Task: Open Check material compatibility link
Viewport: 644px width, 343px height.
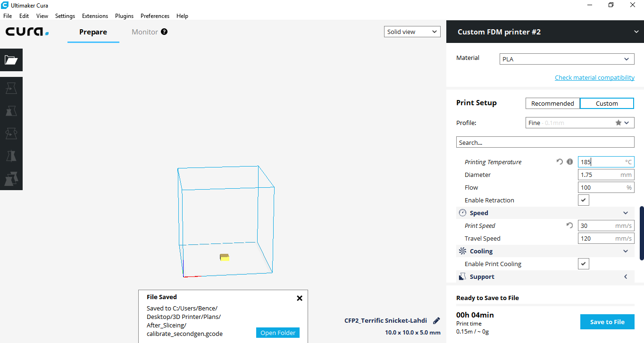Action: [x=594, y=77]
